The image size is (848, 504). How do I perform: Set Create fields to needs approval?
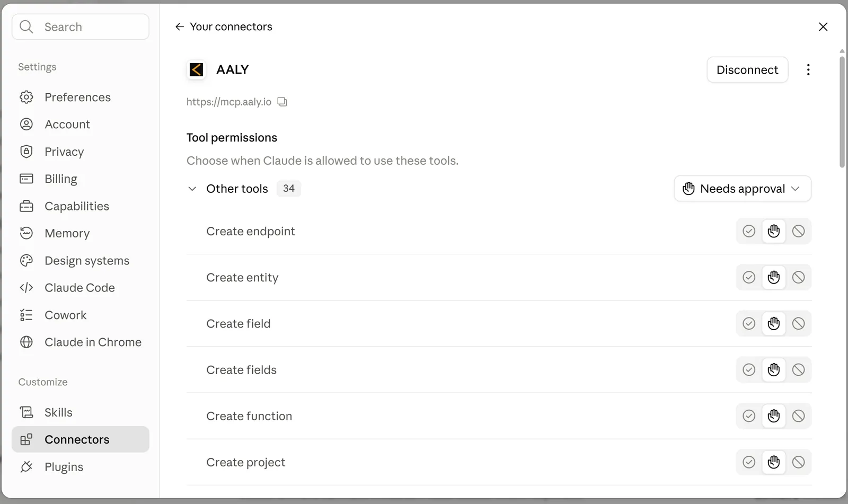pyautogui.click(x=774, y=369)
